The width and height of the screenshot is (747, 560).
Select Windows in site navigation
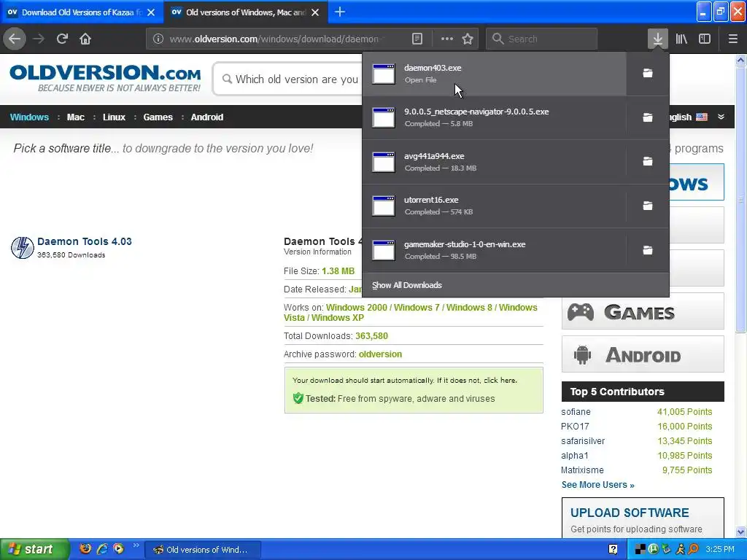tap(29, 117)
